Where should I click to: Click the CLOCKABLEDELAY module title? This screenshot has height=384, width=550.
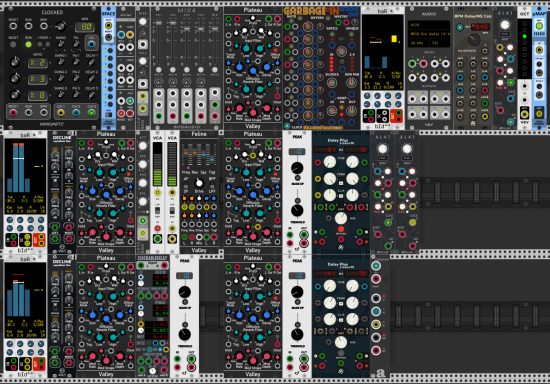point(152,258)
